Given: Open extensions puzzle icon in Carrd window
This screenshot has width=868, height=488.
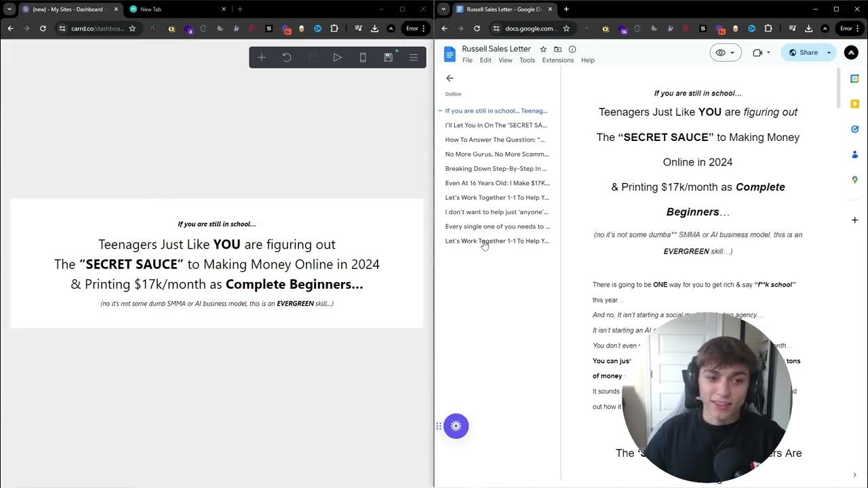Looking at the screenshot, I should coord(334,28).
